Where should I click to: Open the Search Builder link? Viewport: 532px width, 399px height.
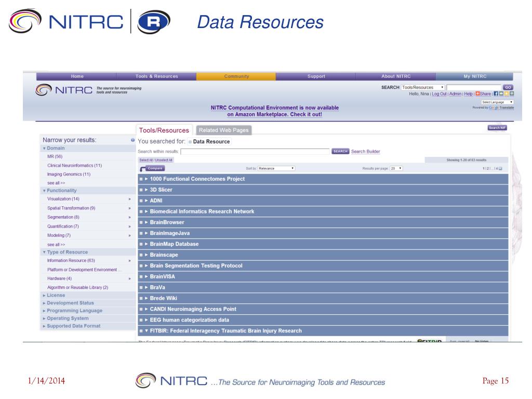365,151
